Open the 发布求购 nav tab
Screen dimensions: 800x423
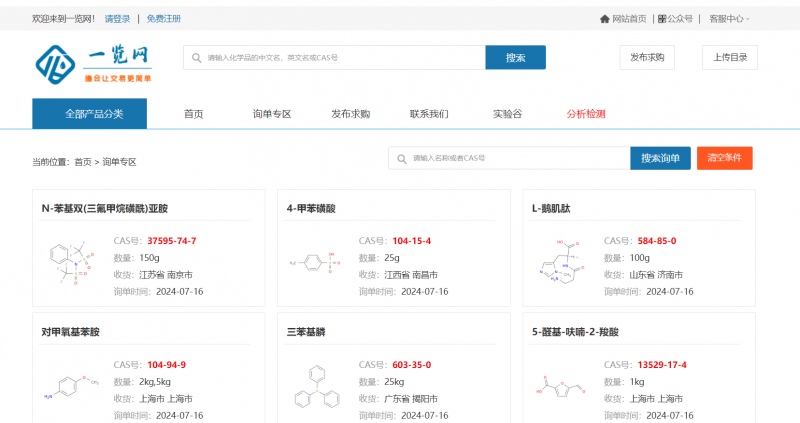click(x=351, y=114)
